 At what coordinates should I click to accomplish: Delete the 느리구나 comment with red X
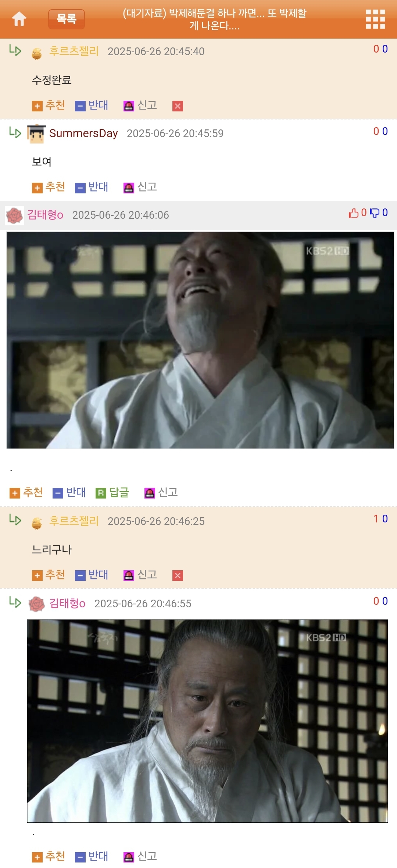(178, 576)
